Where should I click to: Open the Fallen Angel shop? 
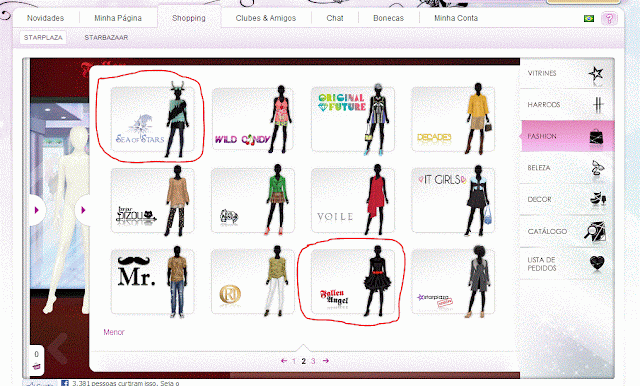click(x=353, y=282)
